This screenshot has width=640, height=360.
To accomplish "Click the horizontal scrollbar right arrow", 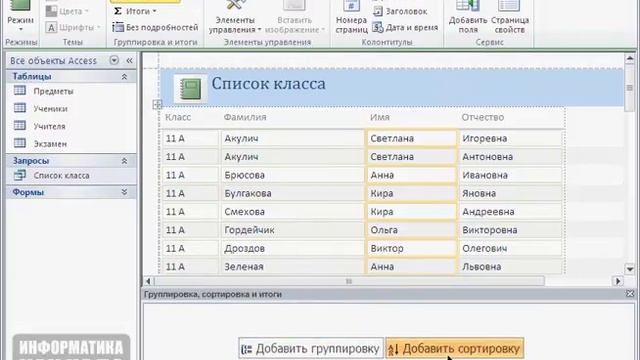I will pos(618,281).
